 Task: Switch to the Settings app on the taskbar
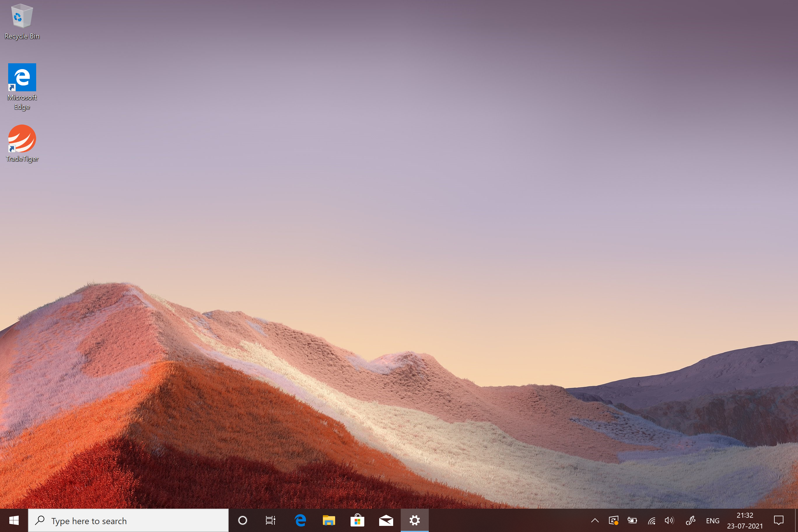[x=415, y=520]
